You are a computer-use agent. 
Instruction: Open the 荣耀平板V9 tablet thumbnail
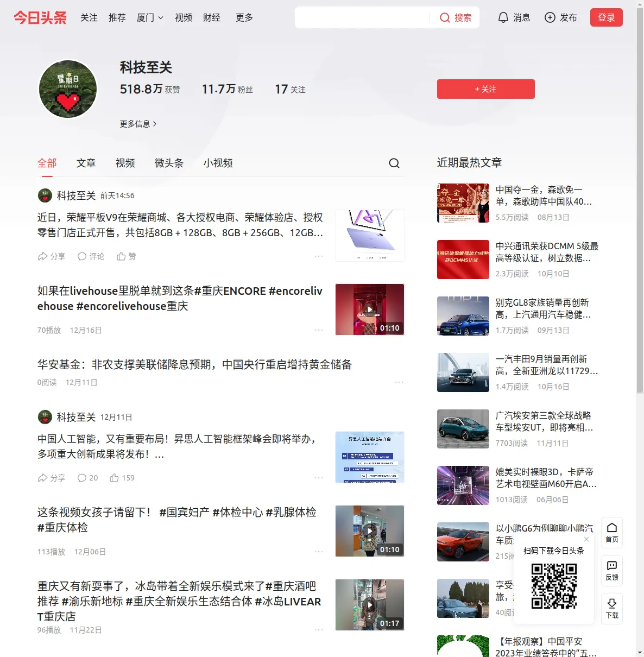coord(370,236)
